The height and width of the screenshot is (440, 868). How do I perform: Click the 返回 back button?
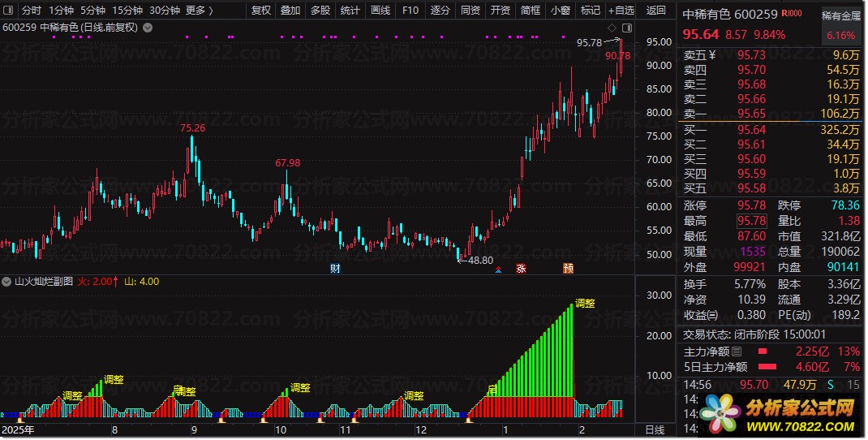[656, 10]
